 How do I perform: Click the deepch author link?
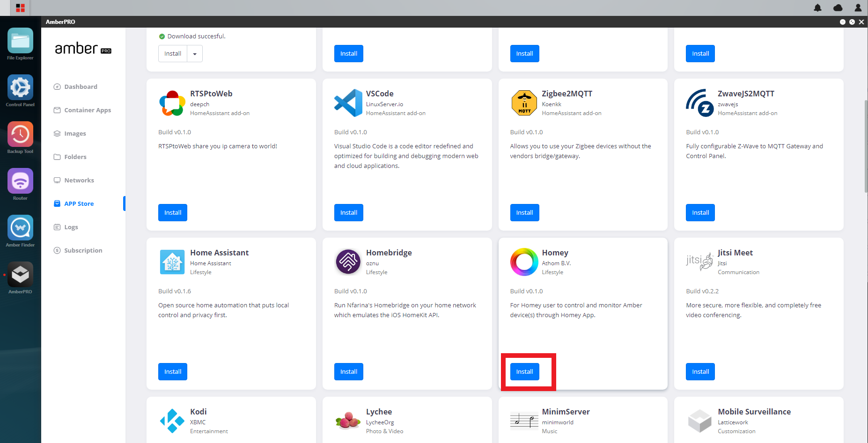[x=199, y=104]
